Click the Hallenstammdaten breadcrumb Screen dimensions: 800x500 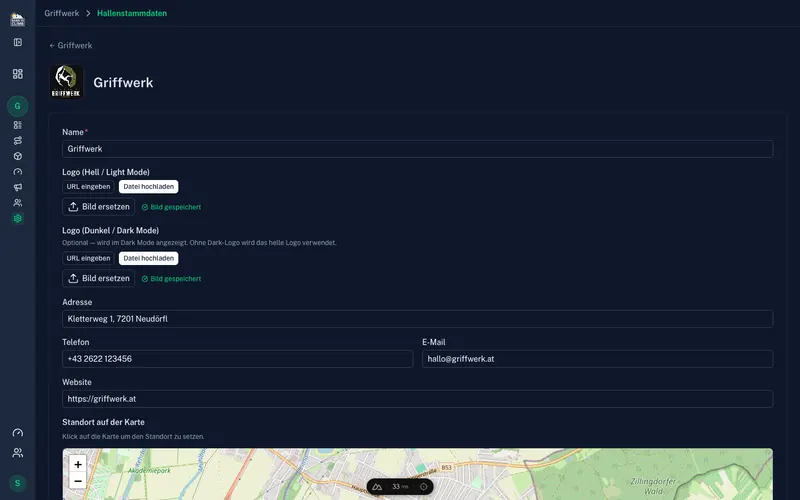pyautogui.click(x=132, y=13)
